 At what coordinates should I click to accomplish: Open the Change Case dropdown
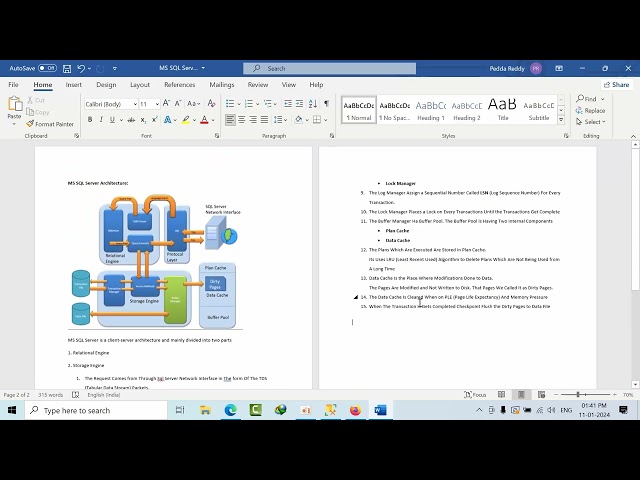194,104
